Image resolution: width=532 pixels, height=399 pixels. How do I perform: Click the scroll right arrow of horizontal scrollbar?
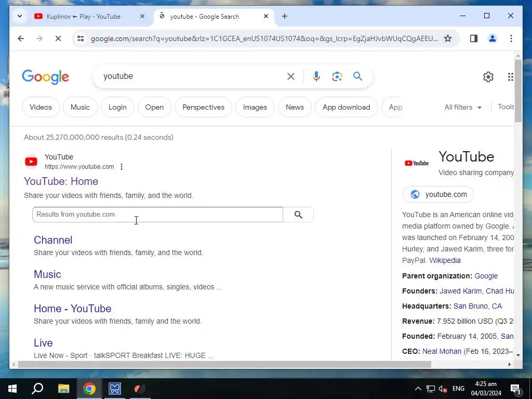(509, 364)
